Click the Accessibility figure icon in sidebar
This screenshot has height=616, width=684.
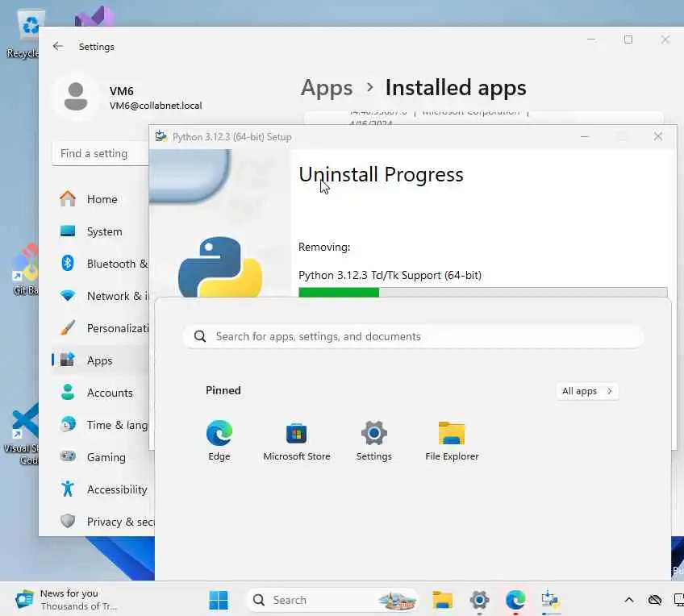[x=68, y=489]
